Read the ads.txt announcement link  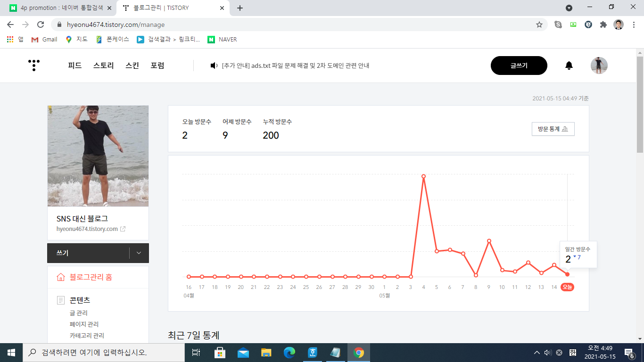click(x=296, y=66)
